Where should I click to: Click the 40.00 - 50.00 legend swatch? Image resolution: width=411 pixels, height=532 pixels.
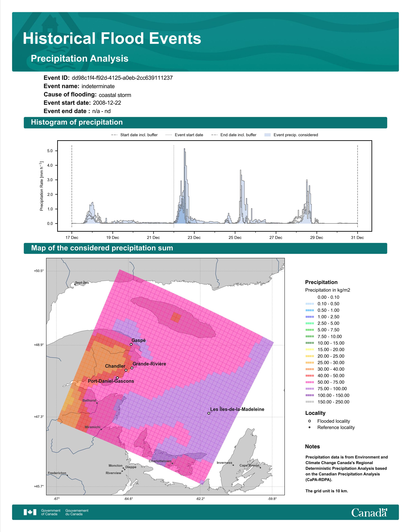coord(310,376)
